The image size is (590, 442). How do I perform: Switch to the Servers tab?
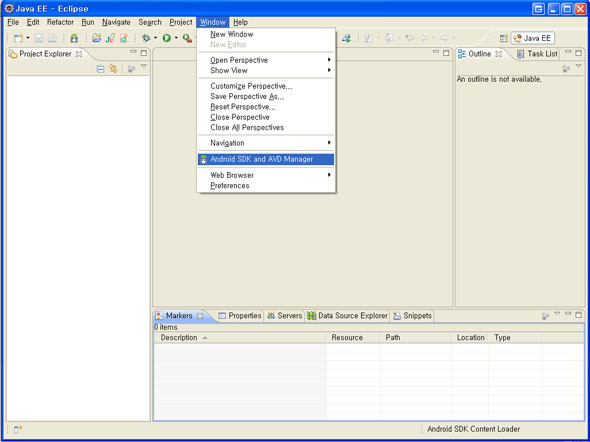coord(284,316)
